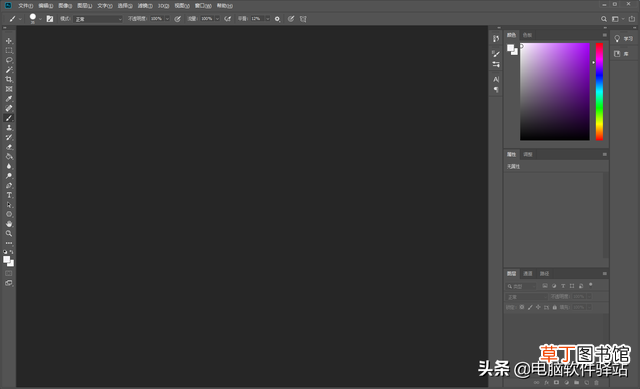This screenshot has height=389, width=640.
Task: Click the delete layer trash icon
Action: tap(596, 382)
